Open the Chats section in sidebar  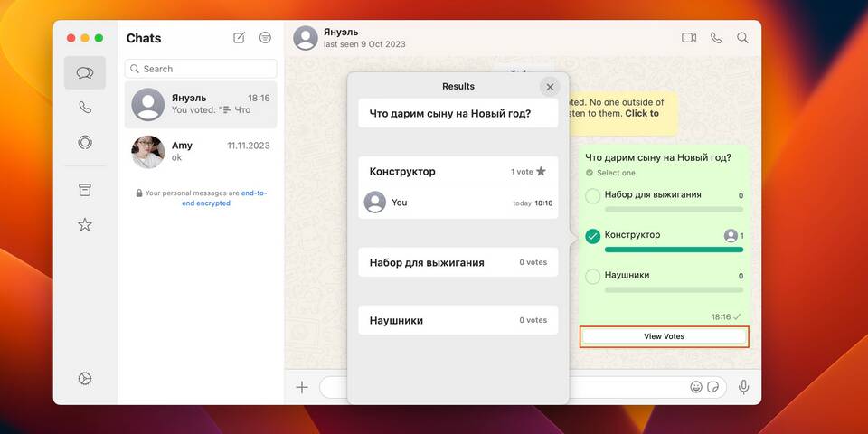click(85, 73)
